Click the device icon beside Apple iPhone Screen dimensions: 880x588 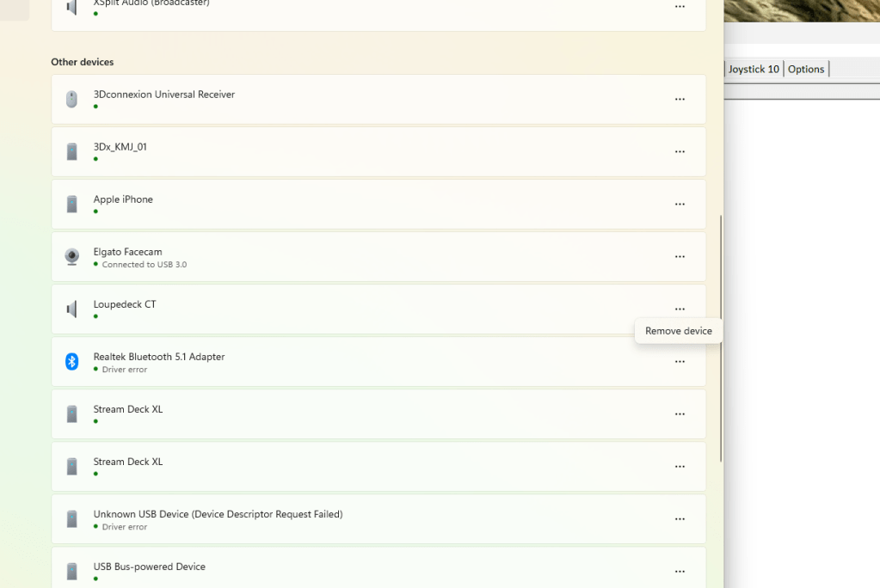[72, 205]
